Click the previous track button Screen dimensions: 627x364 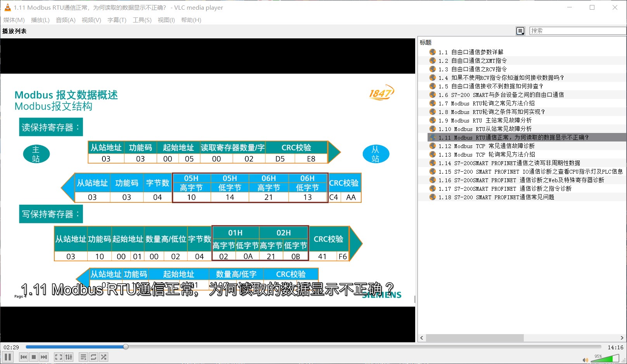coord(24,357)
